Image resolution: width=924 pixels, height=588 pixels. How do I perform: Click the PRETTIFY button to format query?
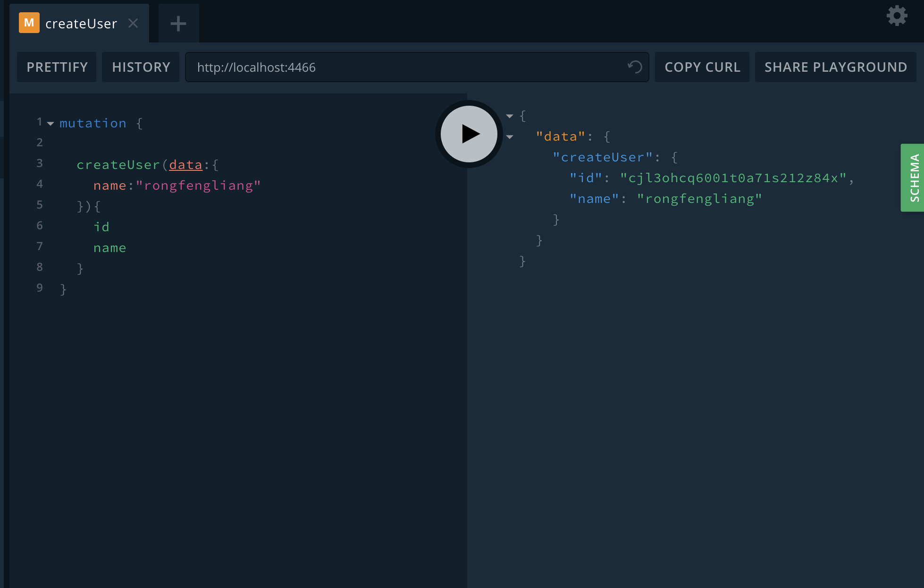(x=57, y=67)
